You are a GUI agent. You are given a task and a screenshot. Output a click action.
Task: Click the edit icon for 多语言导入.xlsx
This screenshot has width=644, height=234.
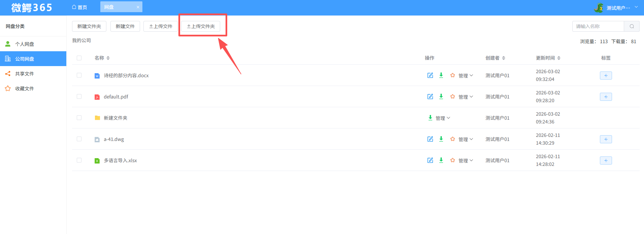pos(430,160)
